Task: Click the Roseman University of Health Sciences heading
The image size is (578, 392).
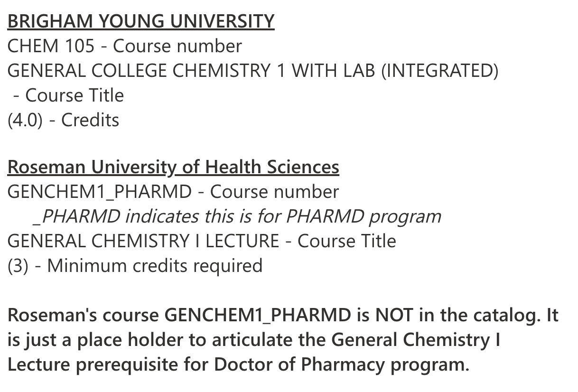Action: pyautogui.click(x=173, y=167)
